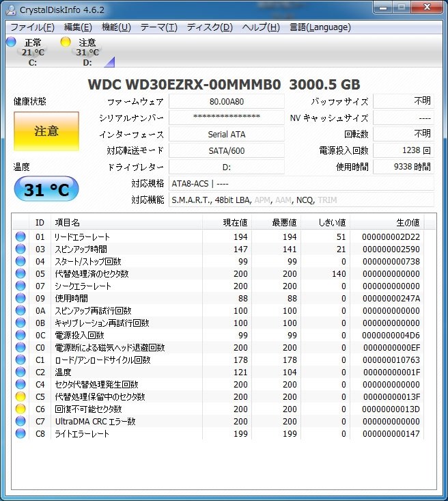Click status icon for 0A スピンアップ再試行回数

pyautogui.click(x=20, y=310)
